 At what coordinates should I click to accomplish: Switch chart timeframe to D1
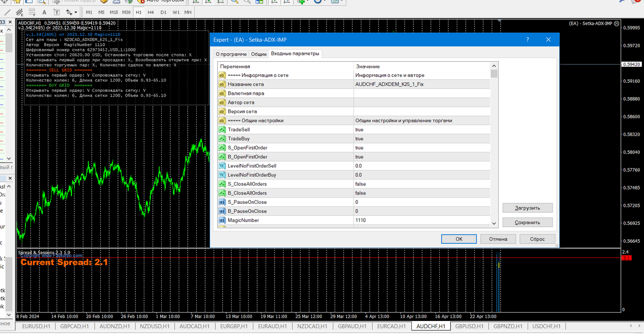point(163,12)
